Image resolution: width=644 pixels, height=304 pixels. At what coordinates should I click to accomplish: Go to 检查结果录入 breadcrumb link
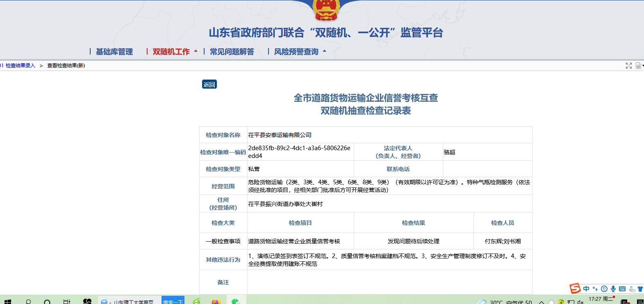click(x=20, y=66)
